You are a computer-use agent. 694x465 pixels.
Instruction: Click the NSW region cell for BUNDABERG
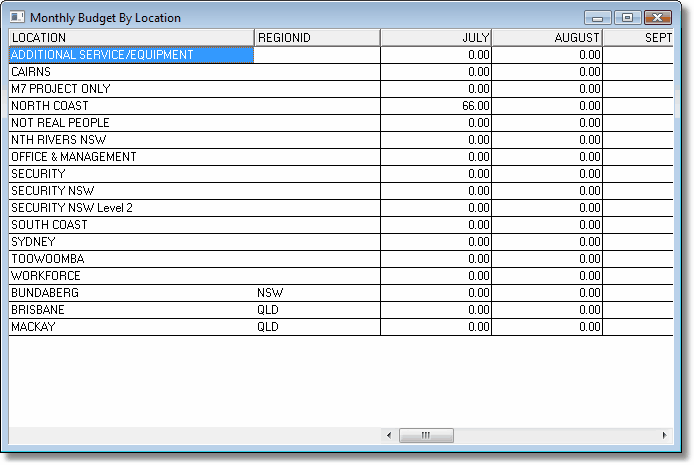[x=317, y=293]
